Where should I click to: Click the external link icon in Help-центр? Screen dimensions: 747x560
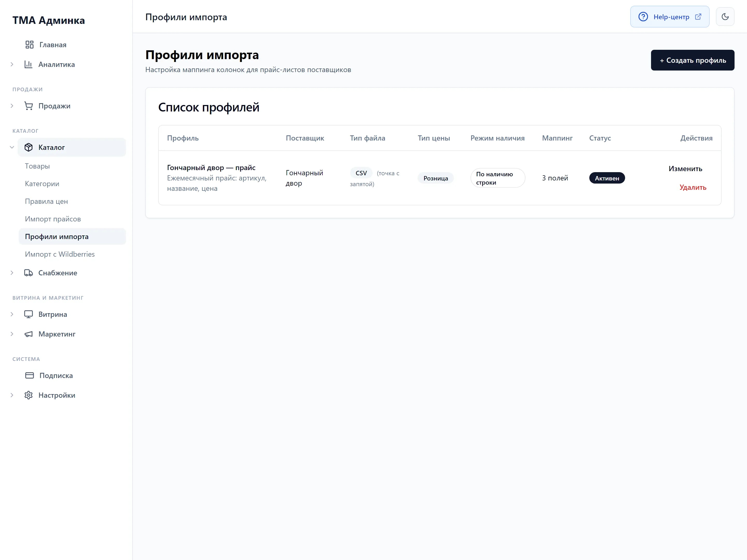[x=698, y=17]
